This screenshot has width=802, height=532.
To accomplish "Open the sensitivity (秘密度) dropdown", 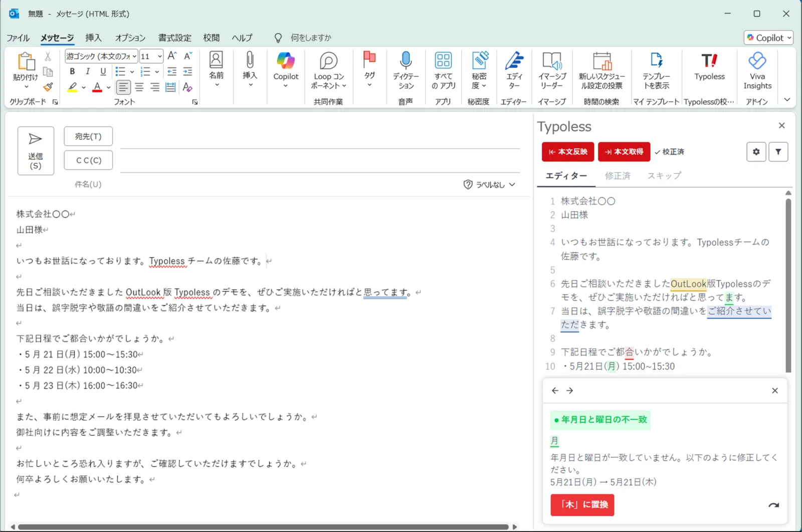I will click(479, 71).
